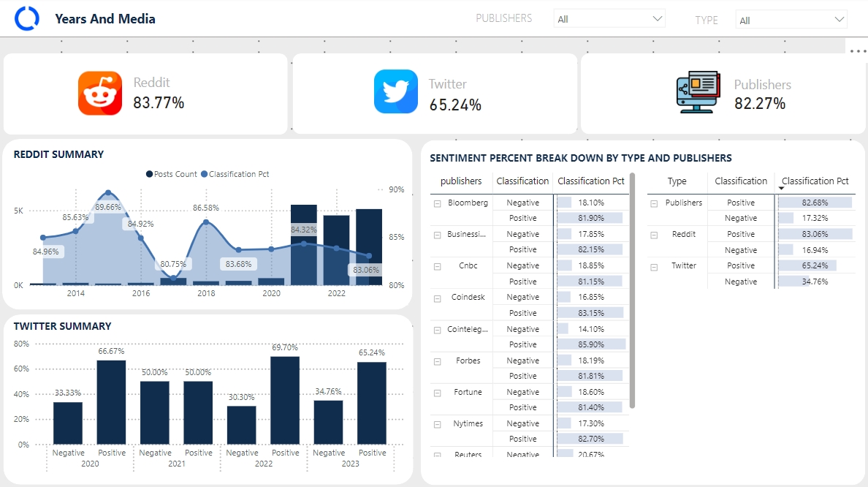This screenshot has height=487, width=868.
Task: Select the 2020 Positive bar 66.67%
Action: (111, 402)
